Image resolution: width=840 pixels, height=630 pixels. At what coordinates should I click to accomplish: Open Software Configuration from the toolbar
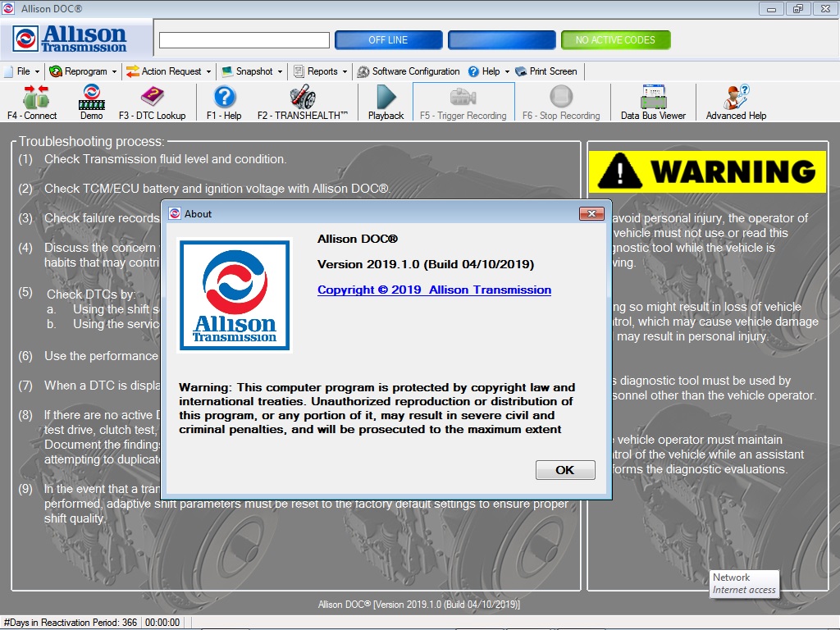417,71
